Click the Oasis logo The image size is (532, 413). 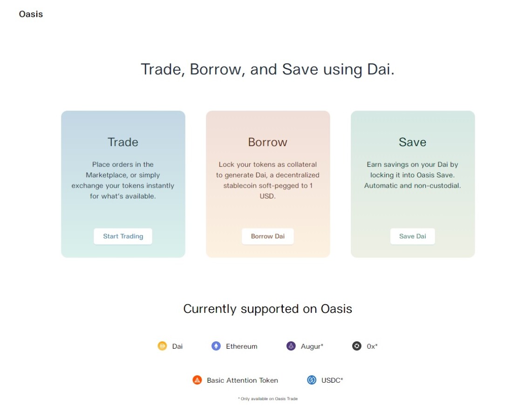[x=30, y=14]
